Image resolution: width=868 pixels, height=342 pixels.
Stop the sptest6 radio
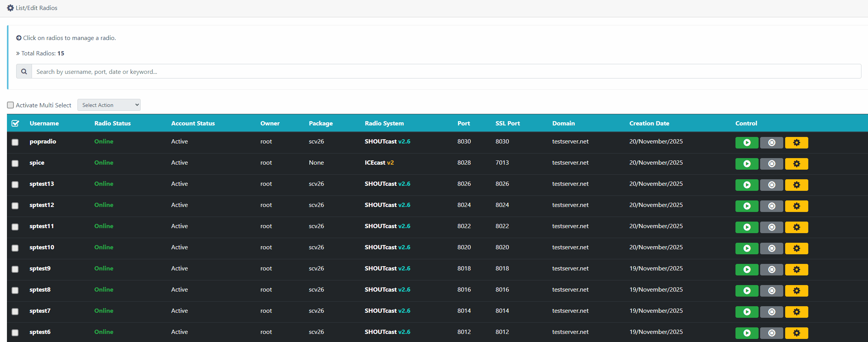pyautogui.click(x=772, y=333)
